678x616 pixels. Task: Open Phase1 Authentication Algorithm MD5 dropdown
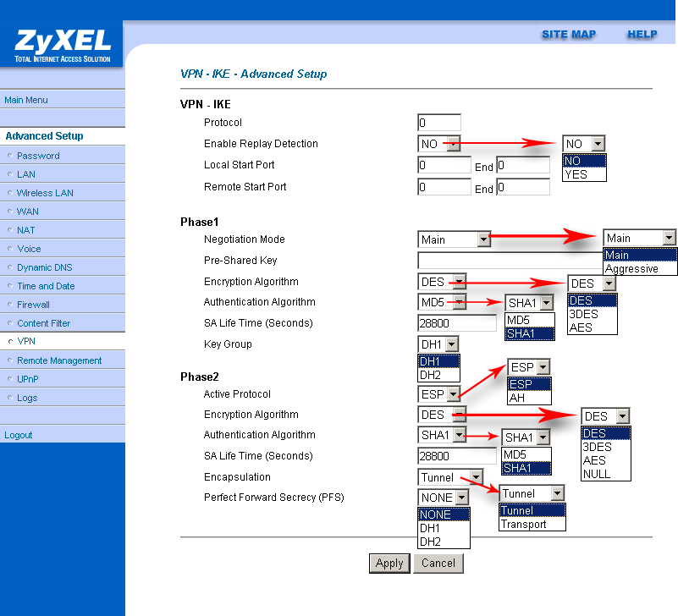point(442,302)
